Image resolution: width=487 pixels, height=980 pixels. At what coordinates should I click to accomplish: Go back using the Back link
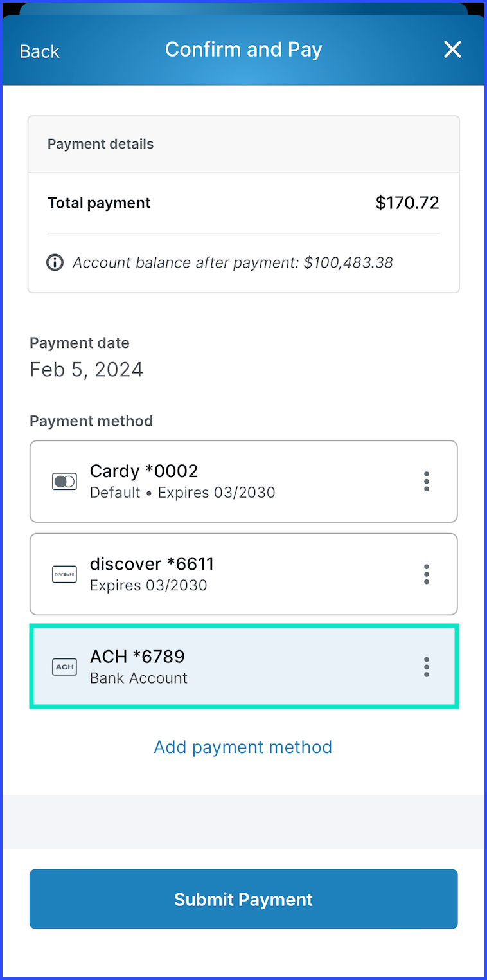coord(40,51)
